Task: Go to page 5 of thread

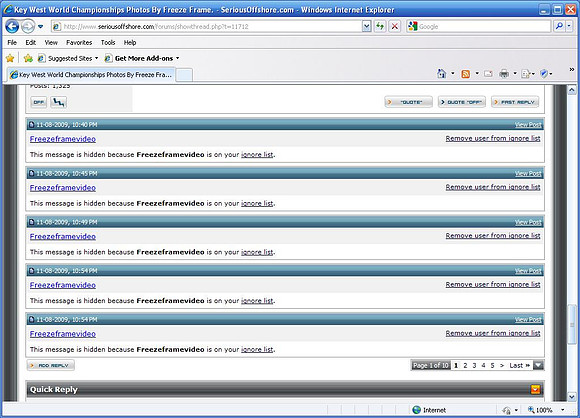Action: tap(492, 365)
